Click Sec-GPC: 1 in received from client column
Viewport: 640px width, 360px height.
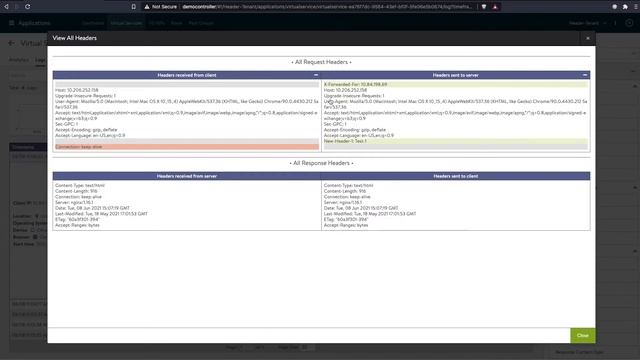[67, 124]
